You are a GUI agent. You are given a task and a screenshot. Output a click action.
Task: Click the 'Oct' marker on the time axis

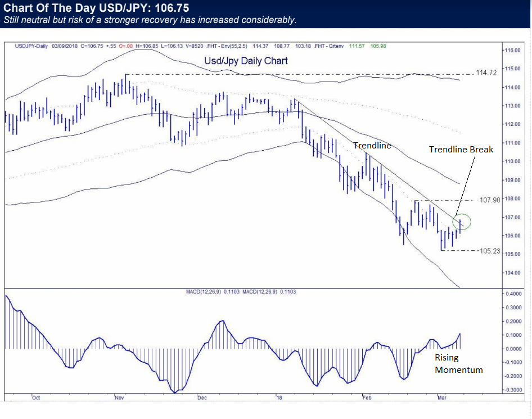(35, 398)
